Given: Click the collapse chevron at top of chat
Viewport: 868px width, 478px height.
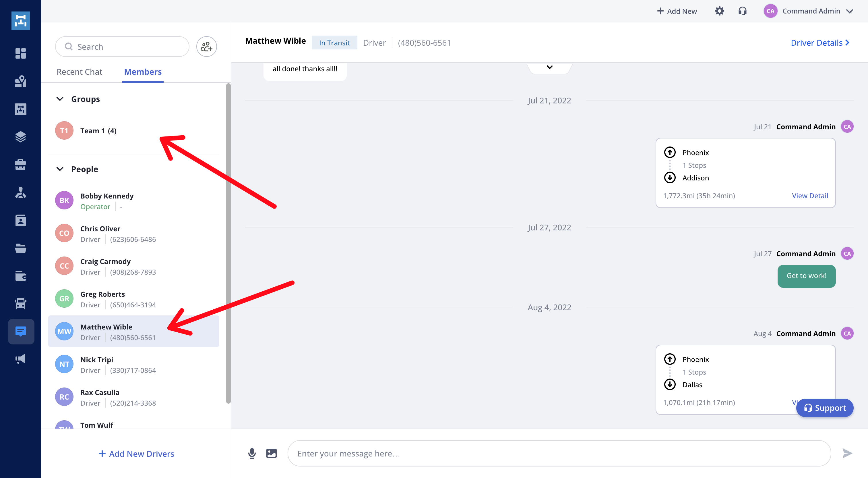Looking at the screenshot, I should click(x=550, y=67).
